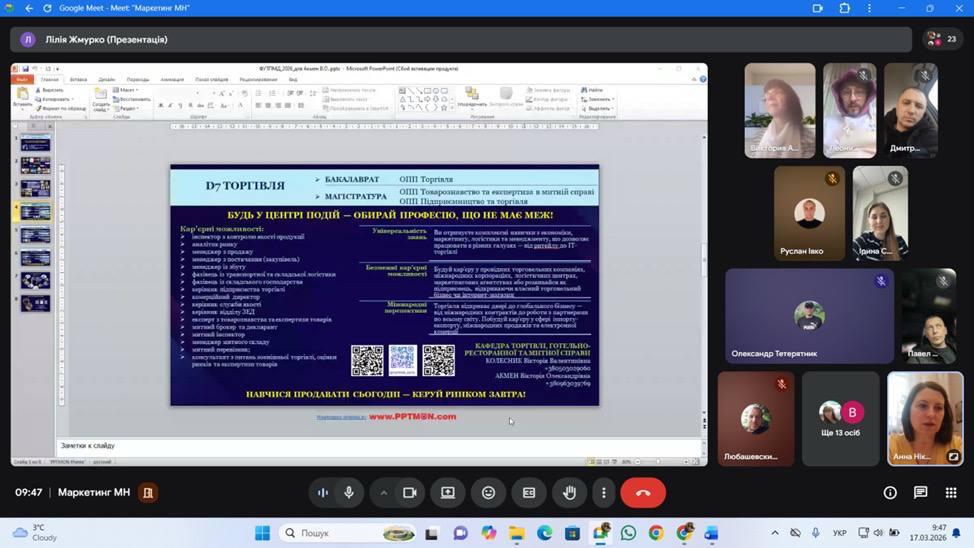This screenshot has width=974, height=548.
Task: Reload the Google Meet page
Action: [x=46, y=8]
